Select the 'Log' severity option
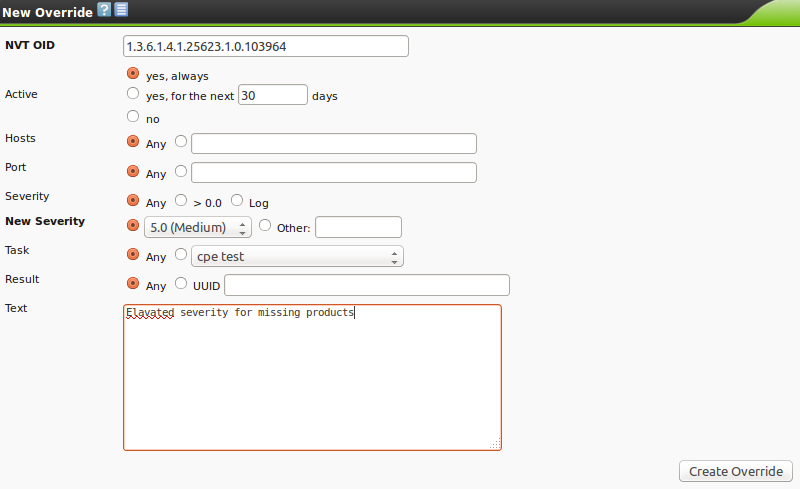This screenshot has width=800, height=489. tap(237, 200)
